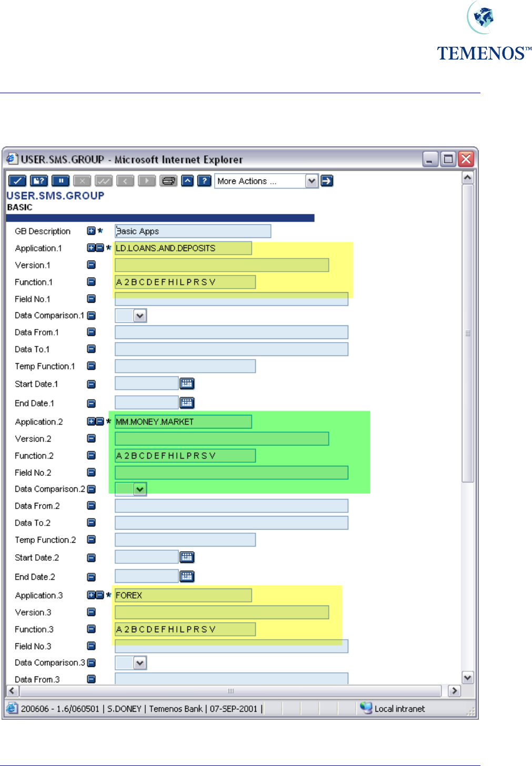This screenshot has width=532, height=766.
Task: Click the Local intranet status bar zone
Action: tap(393, 709)
